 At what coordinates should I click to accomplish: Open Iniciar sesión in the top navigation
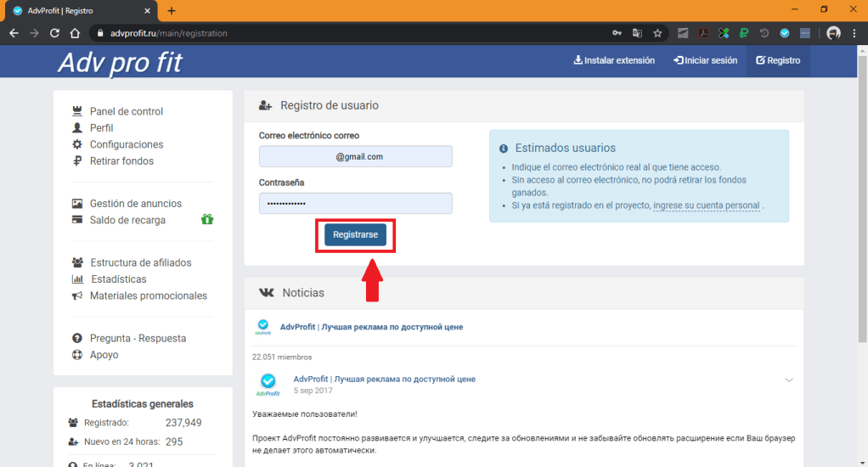tap(705, 61)
